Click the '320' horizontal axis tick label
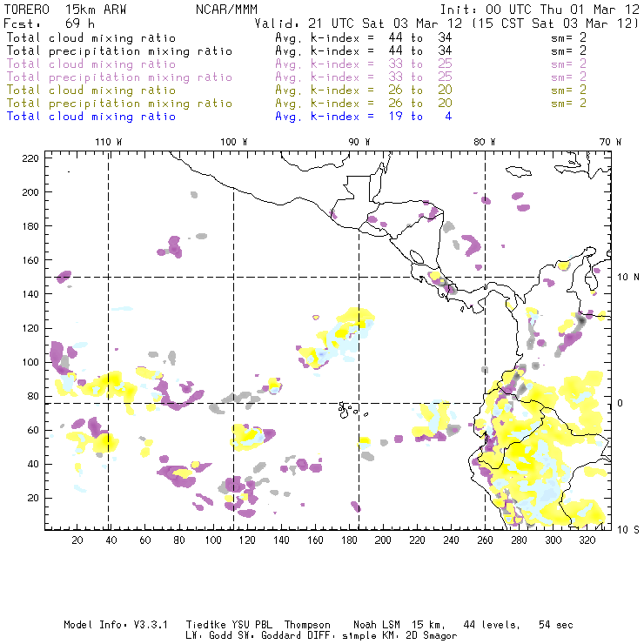 (587, 540)
